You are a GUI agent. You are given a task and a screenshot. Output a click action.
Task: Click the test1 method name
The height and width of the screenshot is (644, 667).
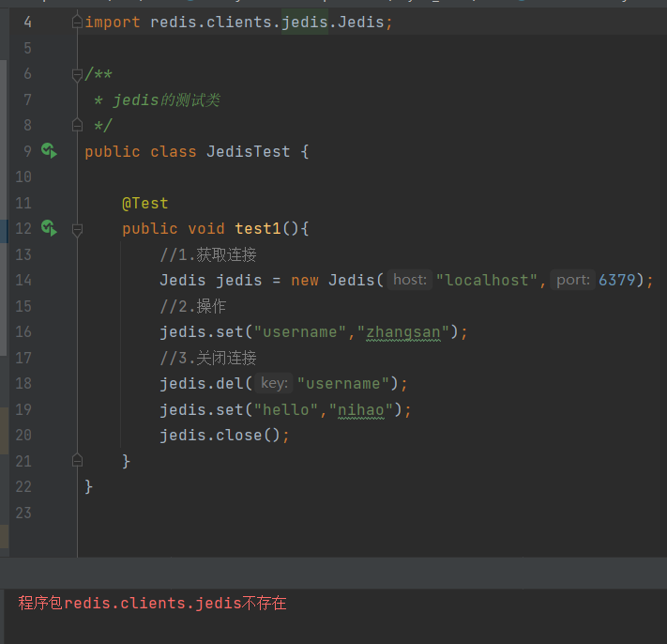(x=258, y=228)
